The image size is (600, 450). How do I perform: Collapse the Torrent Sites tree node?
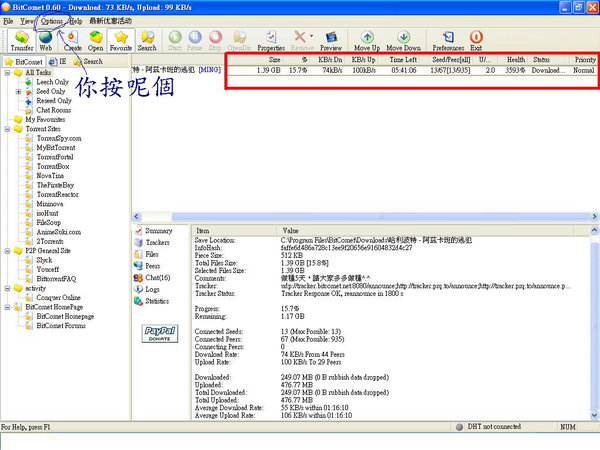pyautogui.click(x=7, y=129)
